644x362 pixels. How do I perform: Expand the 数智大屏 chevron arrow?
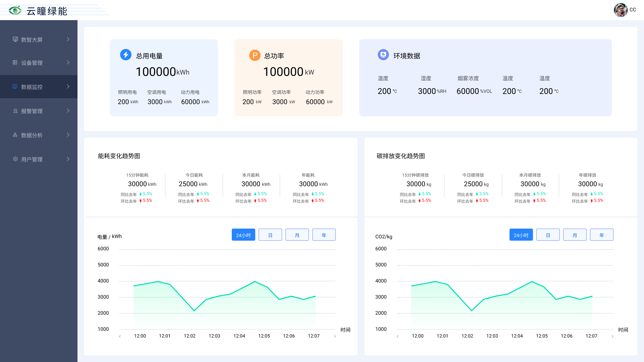(68, 39)
